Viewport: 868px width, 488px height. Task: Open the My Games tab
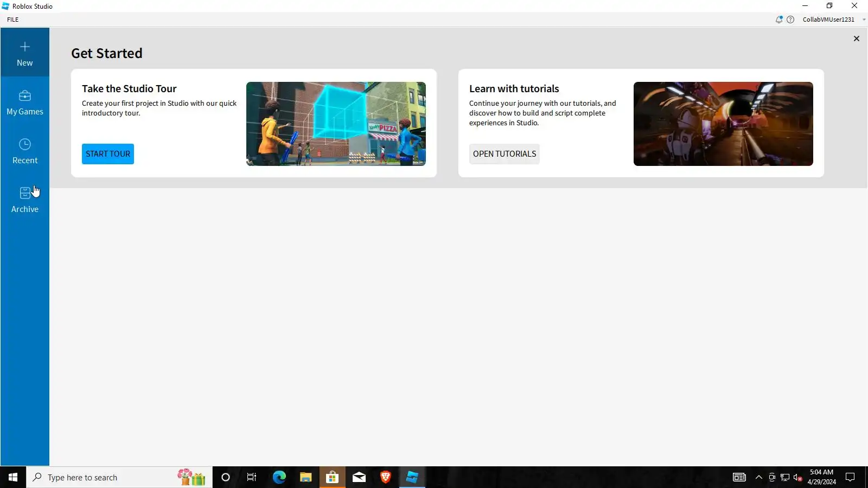(25, 102)
